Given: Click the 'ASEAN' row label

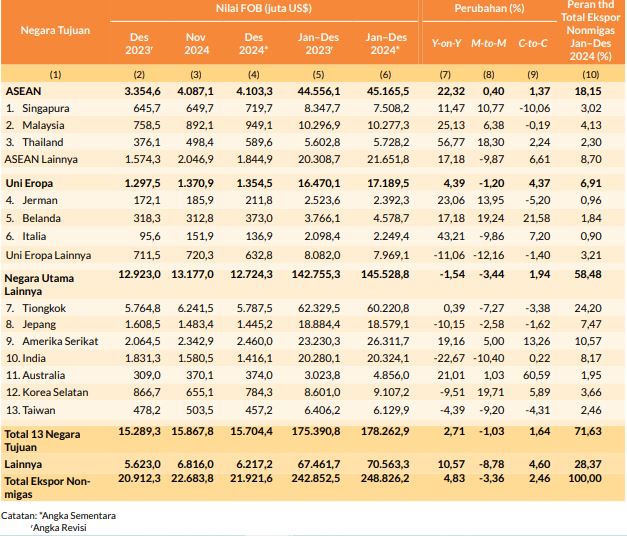Looking at the screenshot, I should click(24, 90).
